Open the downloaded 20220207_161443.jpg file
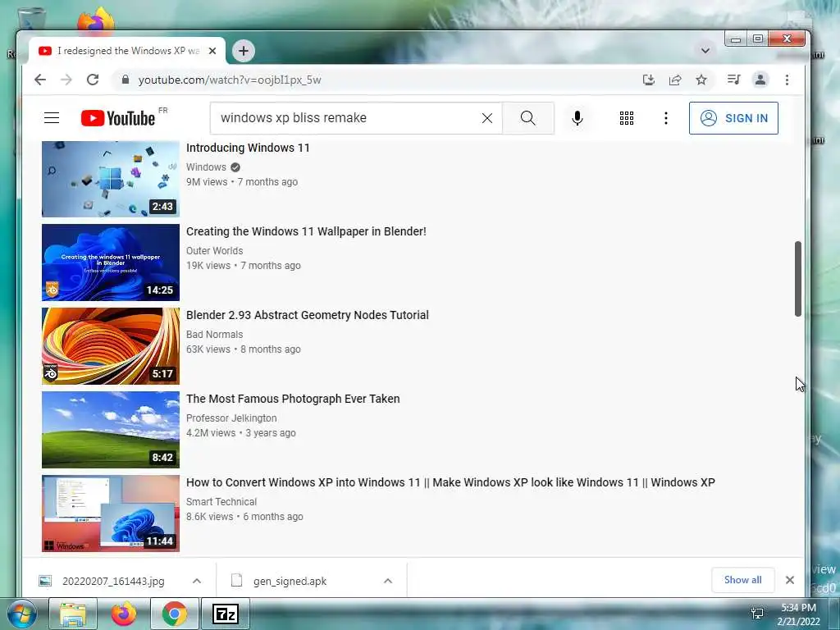Viewport: 840px width, 630px height. [112, 581]
